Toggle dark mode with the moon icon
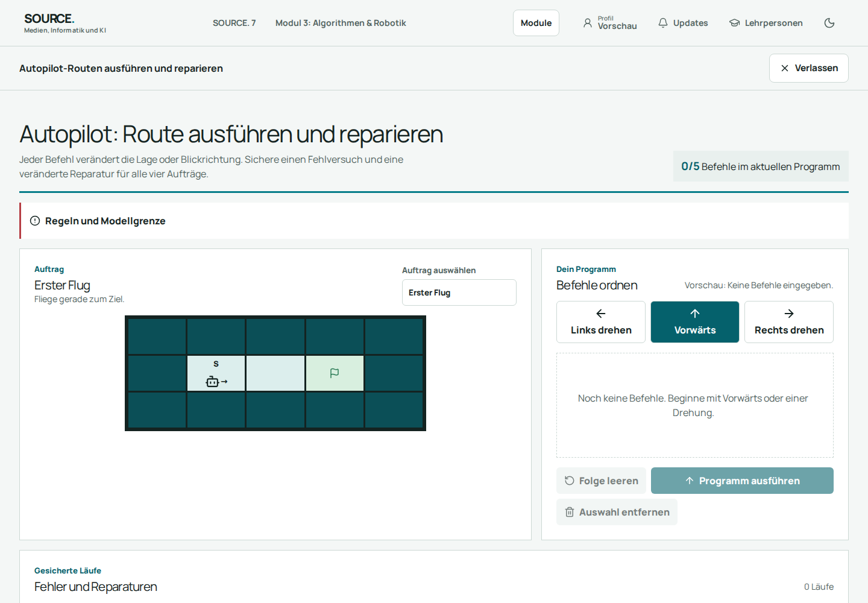Screen dimensions: 868x603 (829, 23)
